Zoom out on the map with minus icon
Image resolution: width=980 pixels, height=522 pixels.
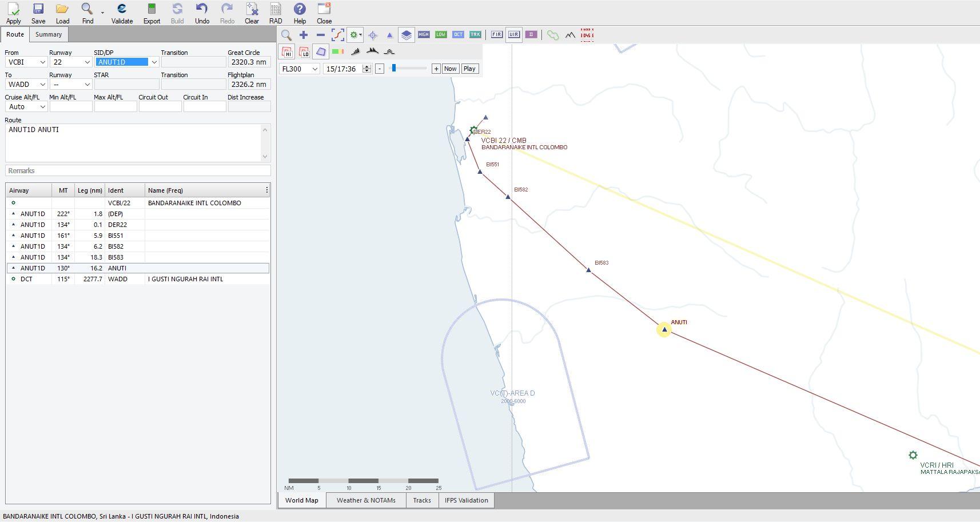coord(321,35)
